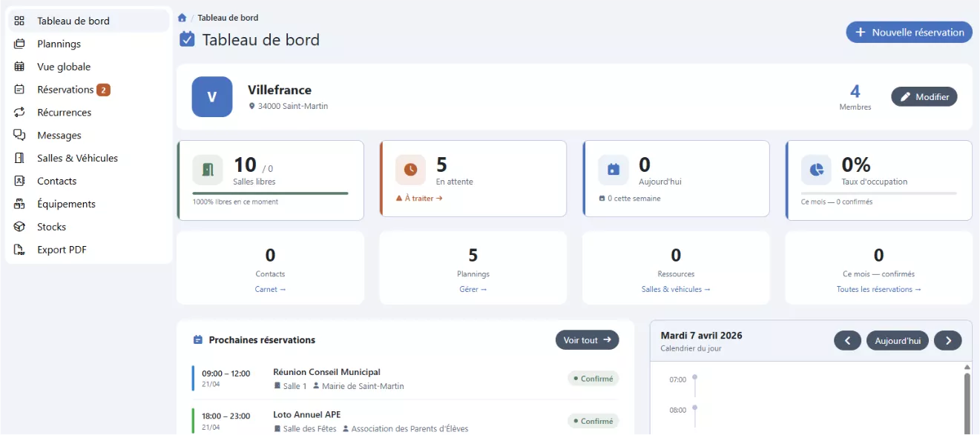This screenshot has height=435, width=980.
Task: Open the Carnet link under Contacts
Action: 270,290
